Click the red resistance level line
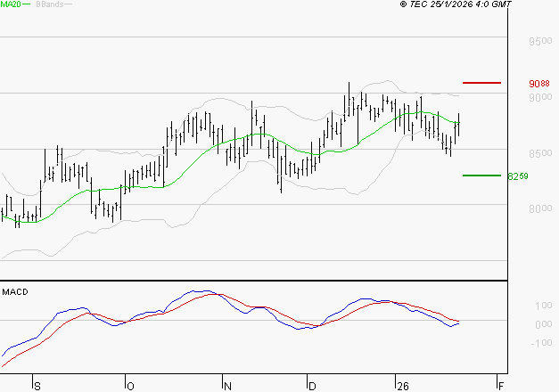 (x=481, y=83)
